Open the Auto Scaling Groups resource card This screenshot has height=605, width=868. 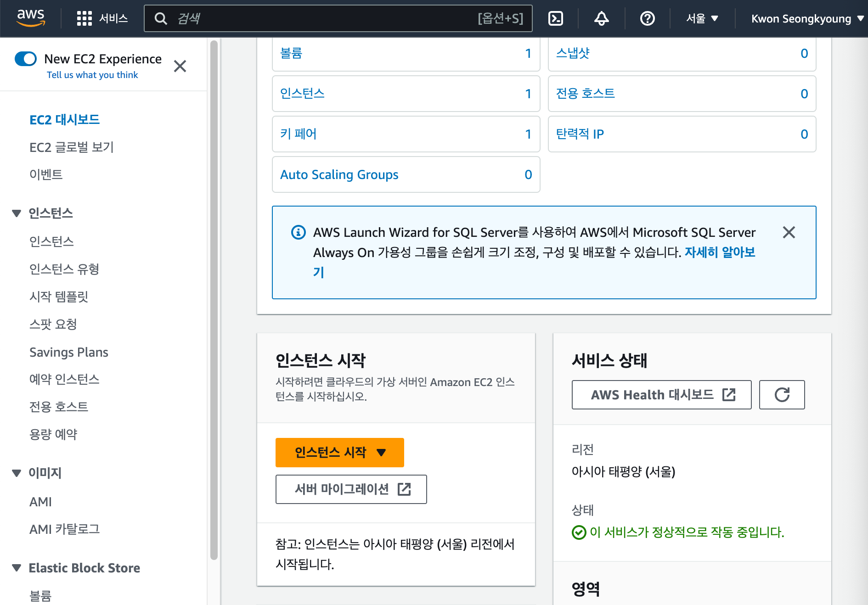click(x=406, y=174)
